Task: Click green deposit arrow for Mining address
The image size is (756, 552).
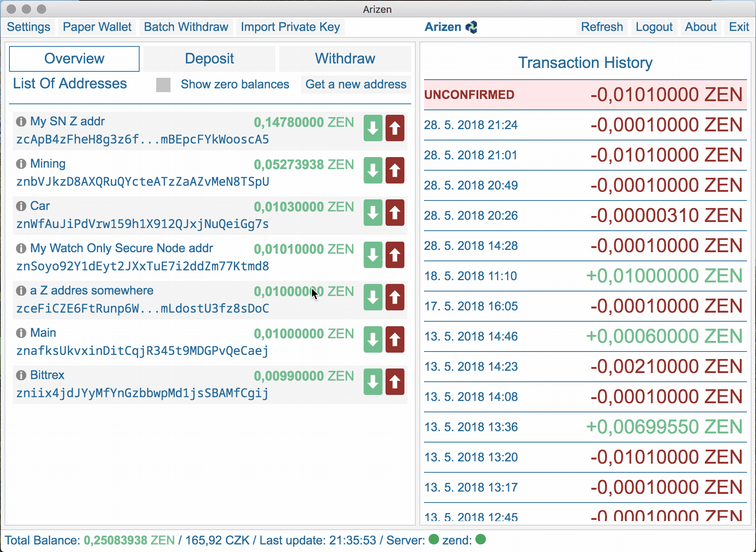Action: pos(373,170)
